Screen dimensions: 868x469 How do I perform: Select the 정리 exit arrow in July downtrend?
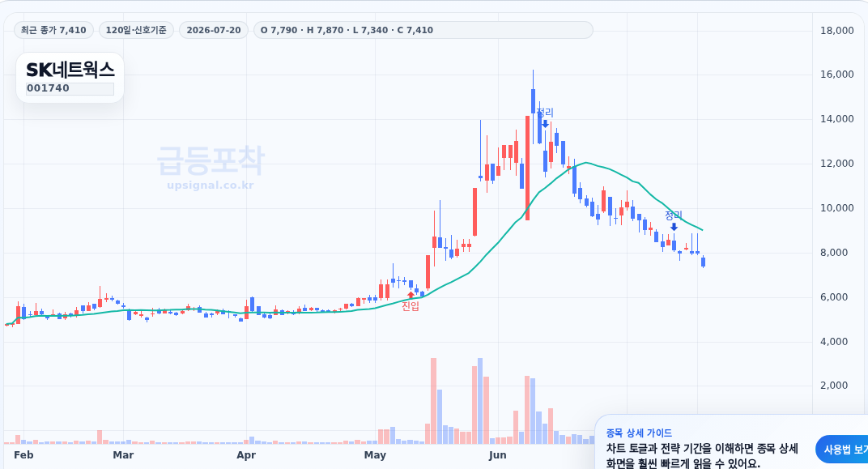pyautogui.click(x=674, y=227)
